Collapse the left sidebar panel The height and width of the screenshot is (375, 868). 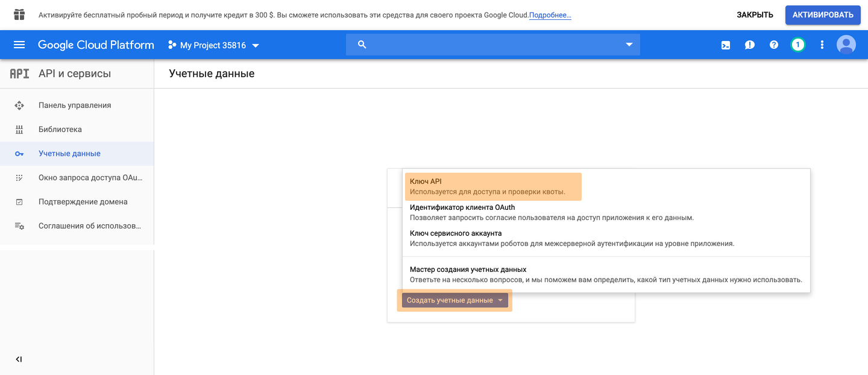[x=19, y=359]
